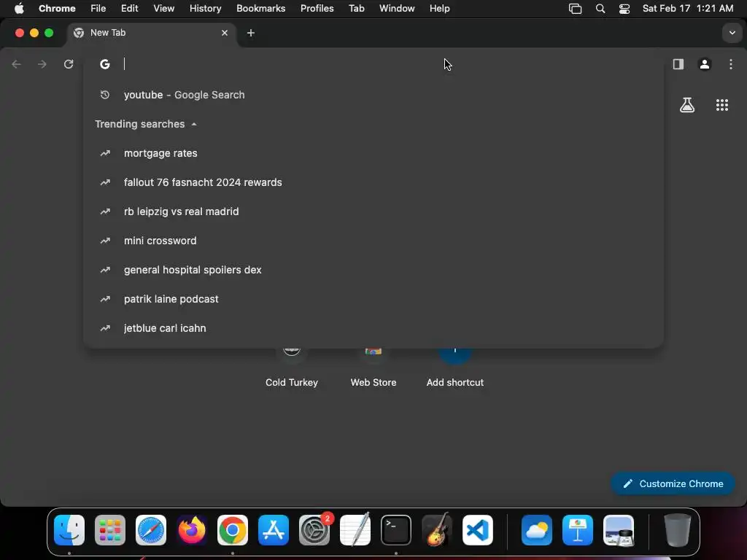Click the Customize Chrome button
This screenshot has width=747, height=560.
tap(673, 484)
